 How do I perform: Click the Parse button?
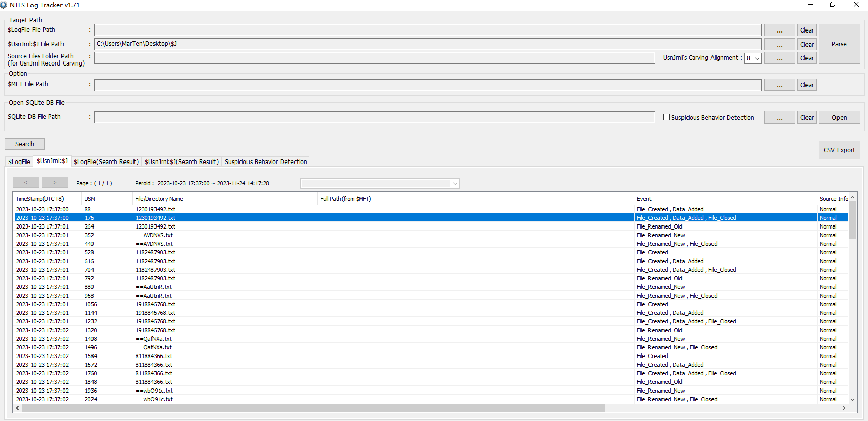[839, 44]
